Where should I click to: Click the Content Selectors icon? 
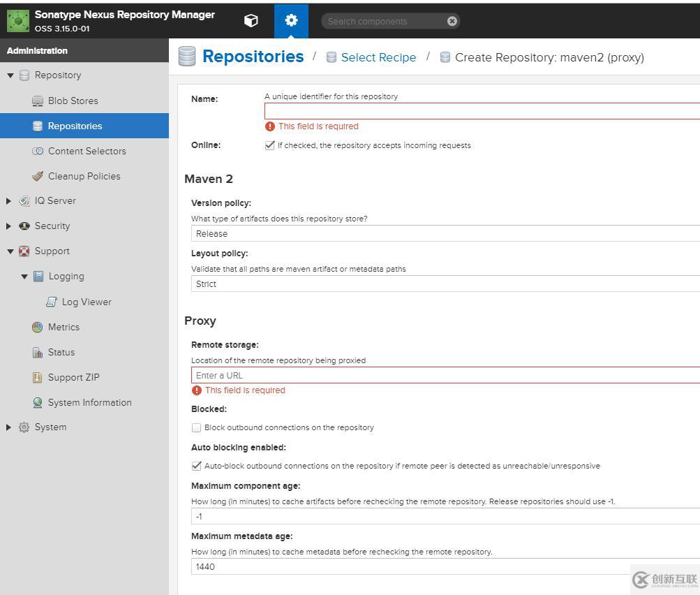click(38, 151)
